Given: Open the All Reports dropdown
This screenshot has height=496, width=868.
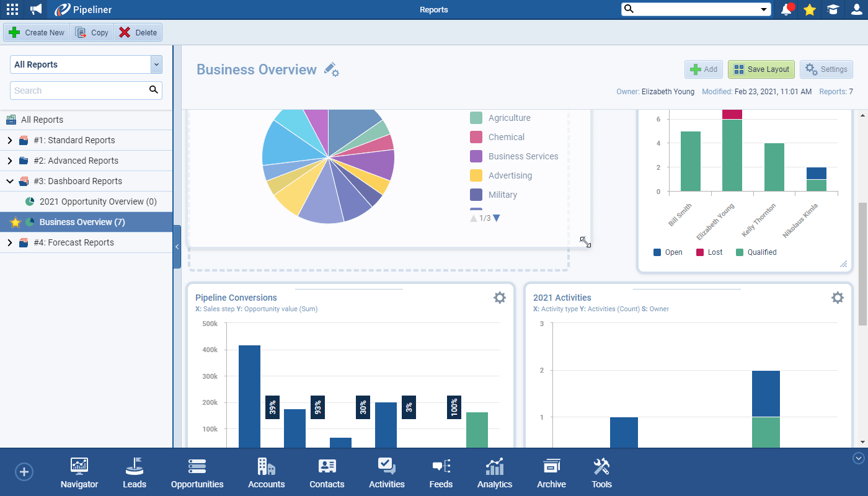Looking at the screenshot, I should coord(86,64).
